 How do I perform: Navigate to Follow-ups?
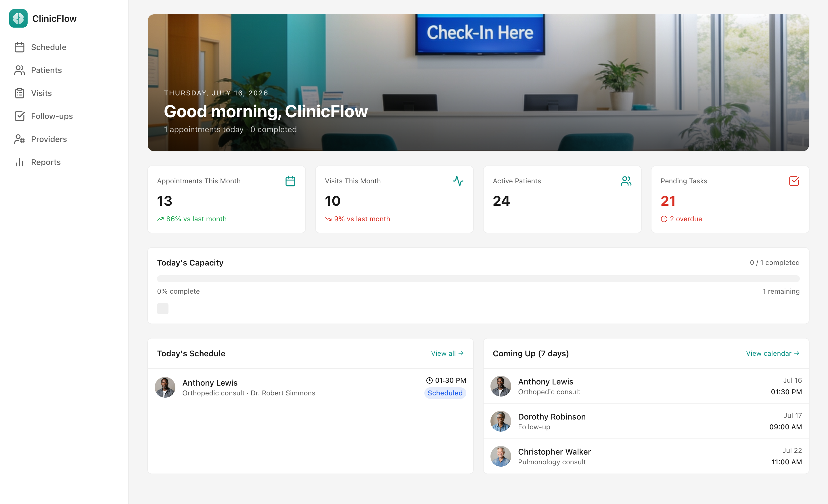64,116
